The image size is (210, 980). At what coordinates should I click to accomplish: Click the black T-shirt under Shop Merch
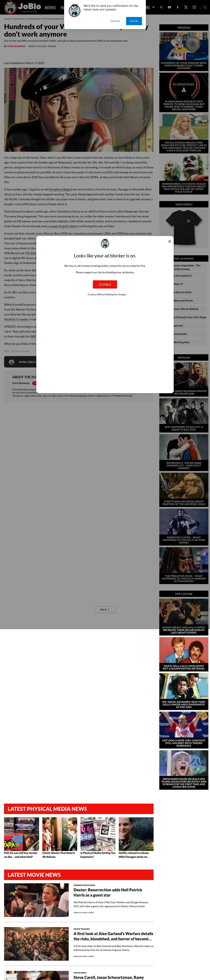pos(184,228)
